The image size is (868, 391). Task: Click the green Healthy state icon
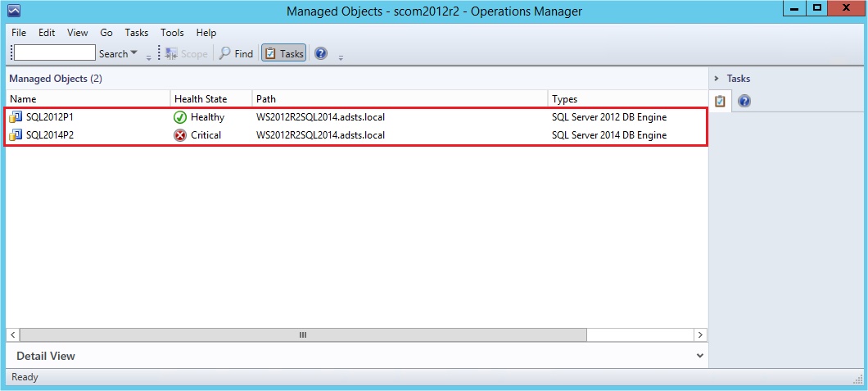(x=180, y=117)
